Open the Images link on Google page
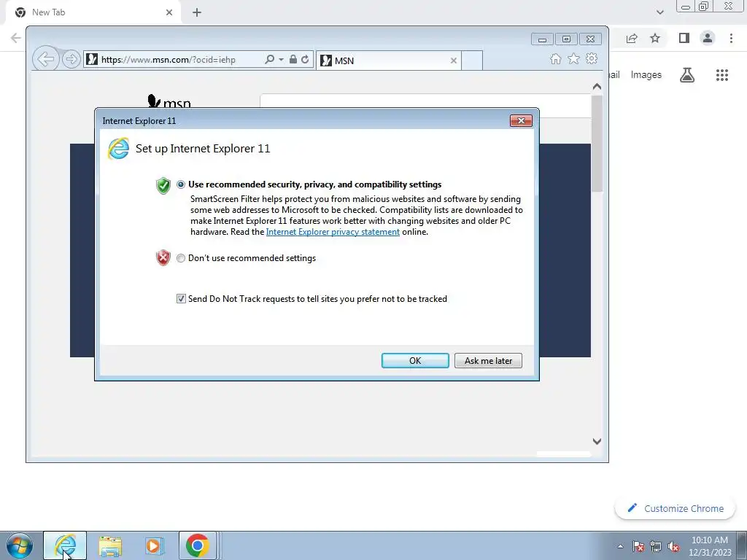 tap(646, 75)
